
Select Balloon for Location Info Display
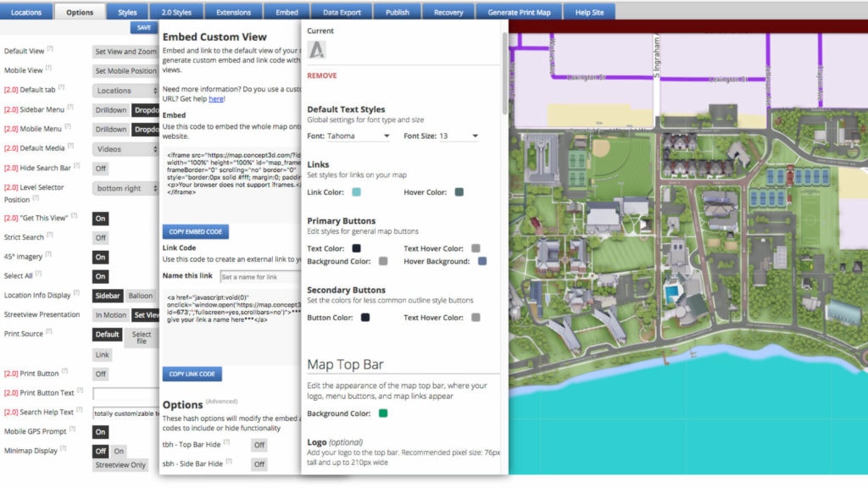140,296
